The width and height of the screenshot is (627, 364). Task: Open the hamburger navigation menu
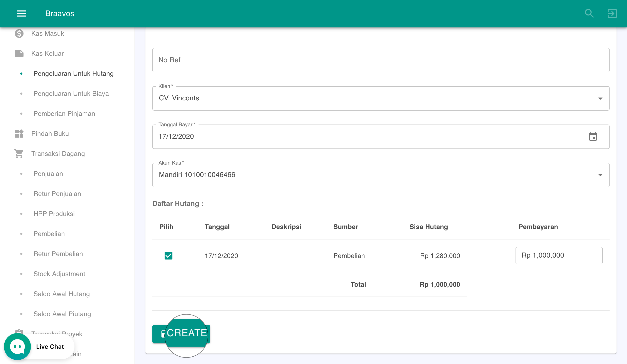coord(22,13)
